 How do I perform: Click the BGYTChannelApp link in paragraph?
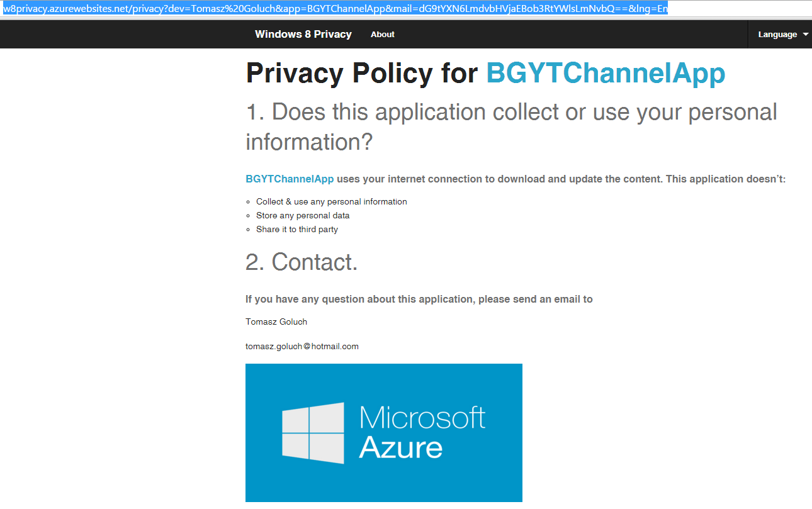click(x=290, y=179)
